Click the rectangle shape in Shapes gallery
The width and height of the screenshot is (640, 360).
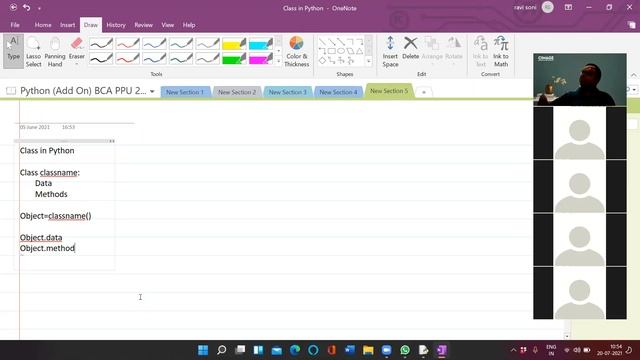click(x=332, y=51)
